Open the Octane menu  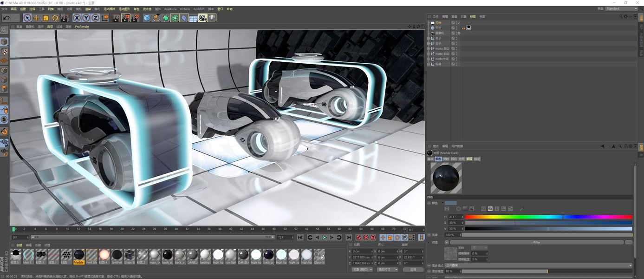click(x=185, y=9)
